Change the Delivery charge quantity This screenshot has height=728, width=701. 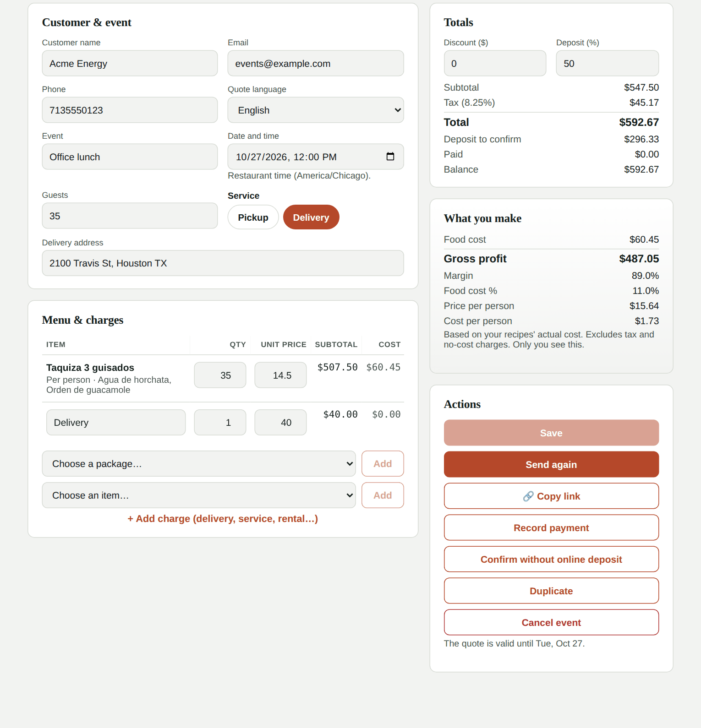220,422
